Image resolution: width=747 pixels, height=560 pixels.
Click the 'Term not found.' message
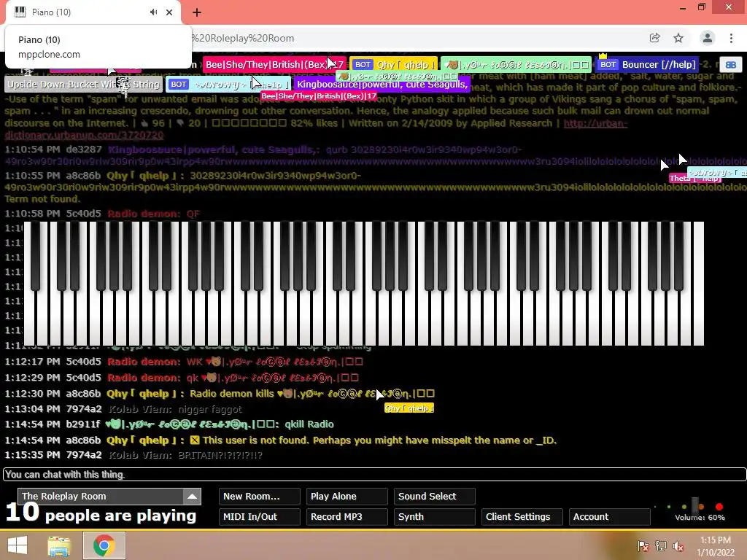click(42, 199)
